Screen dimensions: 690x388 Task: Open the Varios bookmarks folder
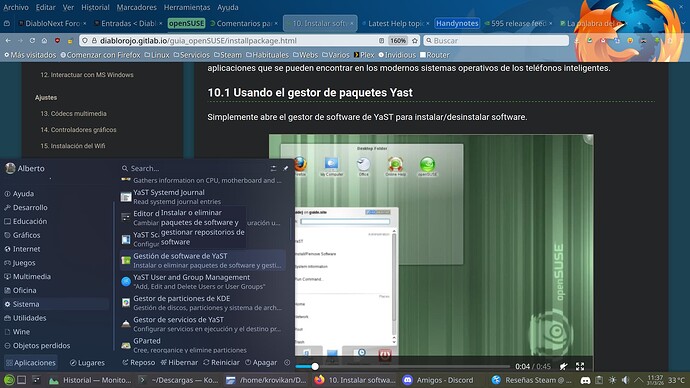click(335, 55)
